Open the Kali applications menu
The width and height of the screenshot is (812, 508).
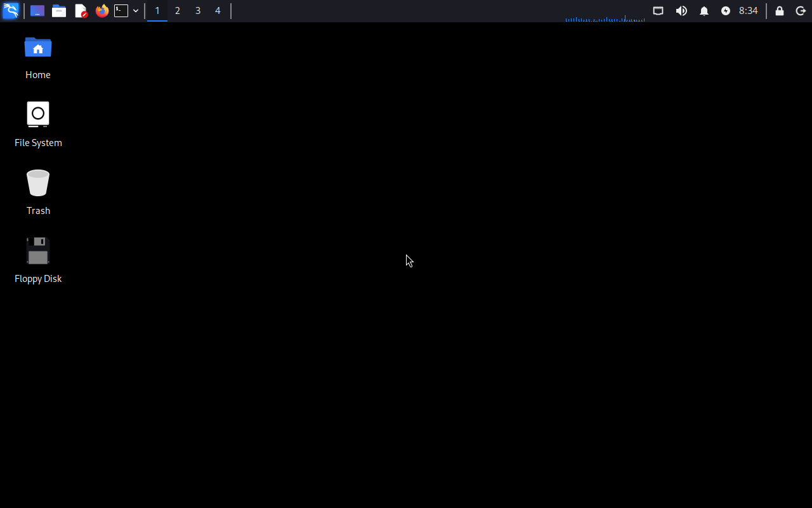[11, 11]
